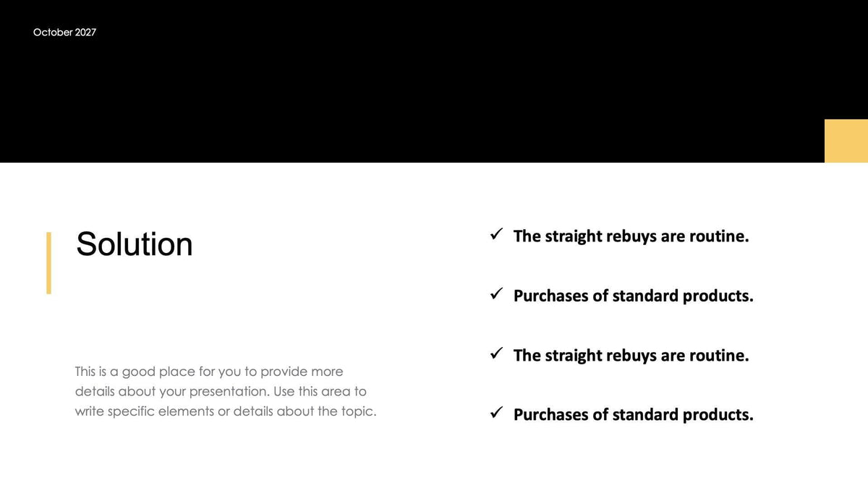Select the October 2027 date text
Viewport: 868px width, 488px height.
64,33
